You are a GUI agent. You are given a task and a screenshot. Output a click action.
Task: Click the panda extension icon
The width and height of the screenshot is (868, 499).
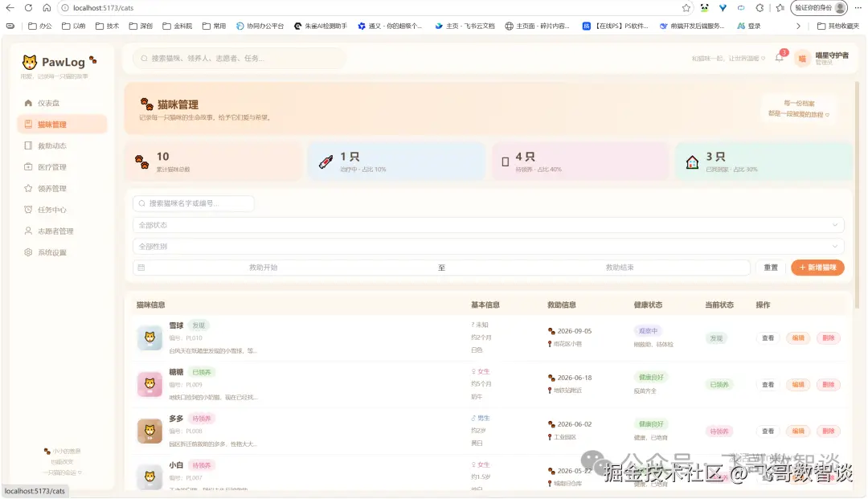(704, 8)
